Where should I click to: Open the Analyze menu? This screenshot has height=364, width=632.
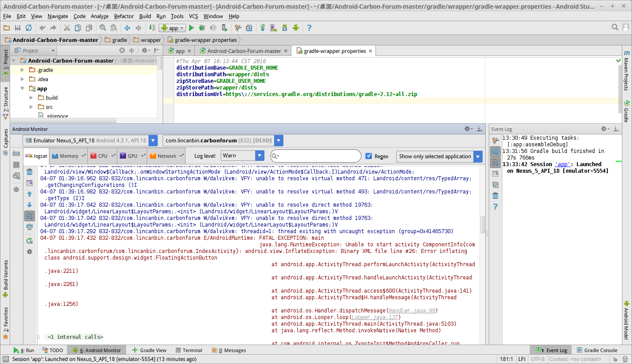tap(100, 16)
